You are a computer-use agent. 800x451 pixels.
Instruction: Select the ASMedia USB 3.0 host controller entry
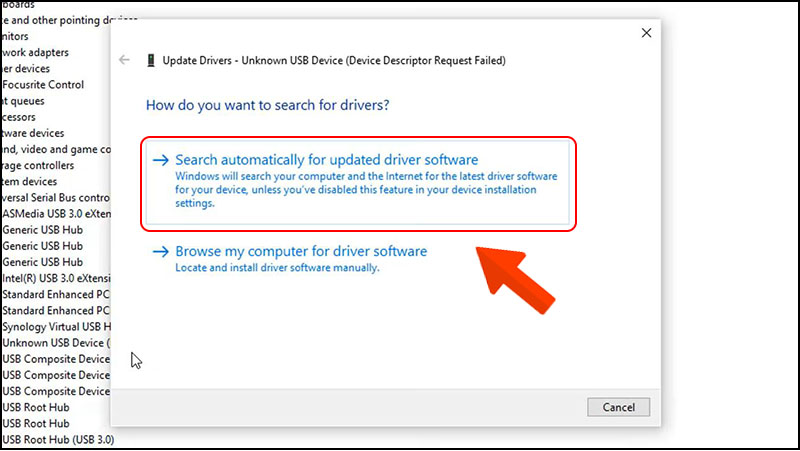click(x=55, y=214)
